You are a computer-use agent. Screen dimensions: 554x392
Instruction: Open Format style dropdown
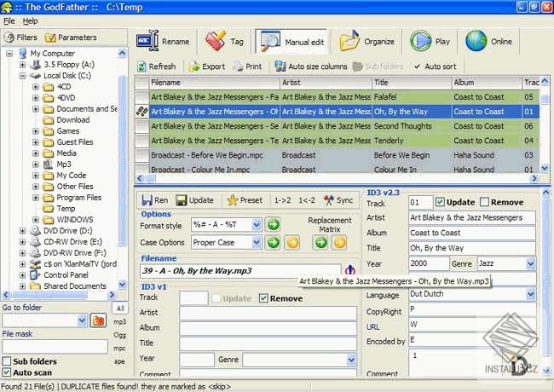tap(257, 225)
